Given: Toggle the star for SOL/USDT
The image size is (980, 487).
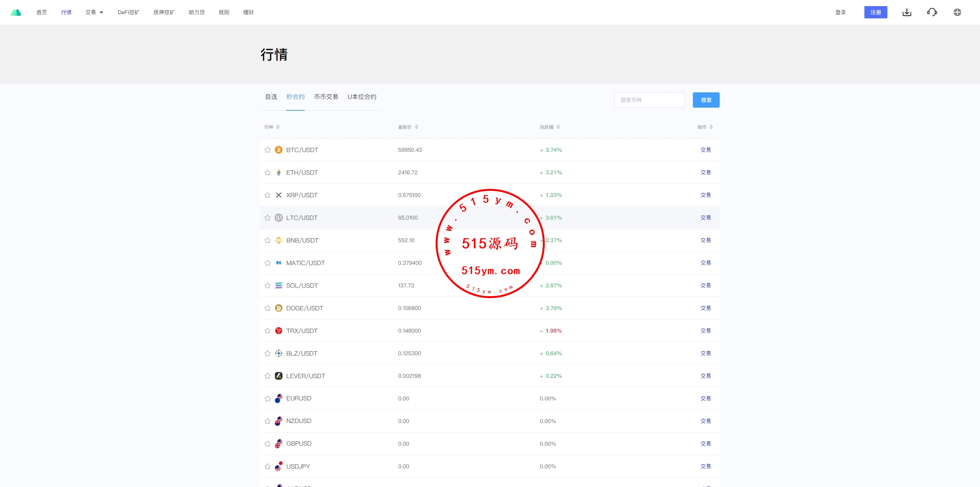Looking at the screenshot, I should click(x=268, y=285).
